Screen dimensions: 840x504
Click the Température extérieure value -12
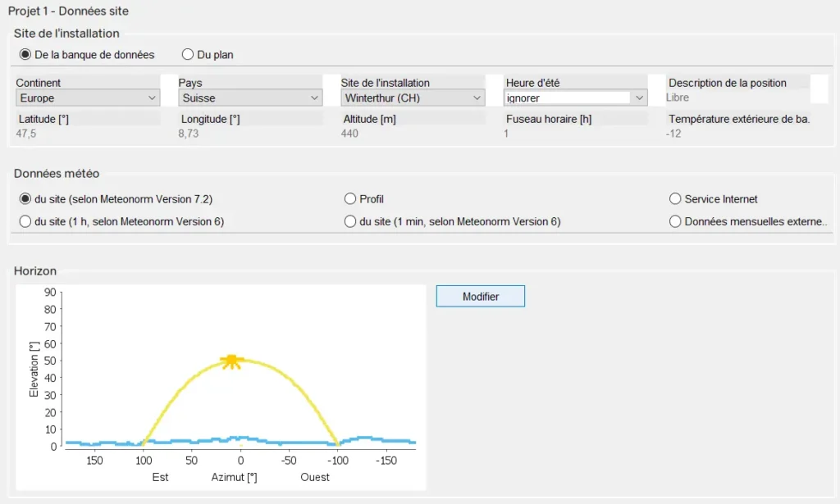pos(674,134)
